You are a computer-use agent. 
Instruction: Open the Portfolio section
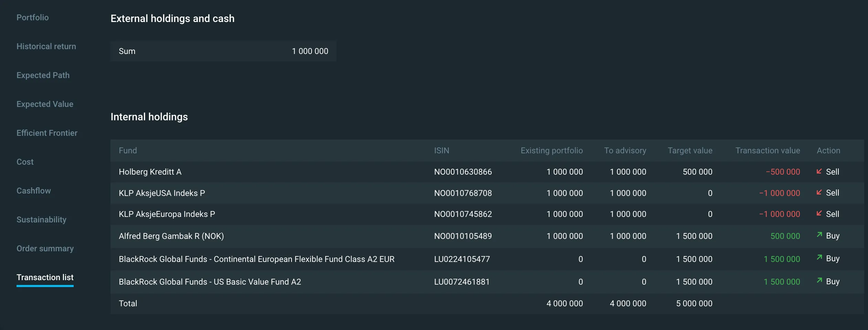(x=33, y=18)
